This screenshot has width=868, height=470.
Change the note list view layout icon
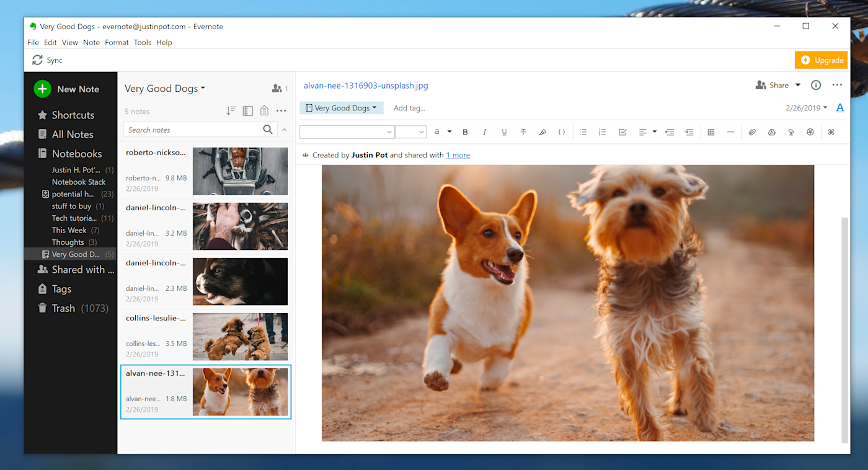tap(248, 111)
